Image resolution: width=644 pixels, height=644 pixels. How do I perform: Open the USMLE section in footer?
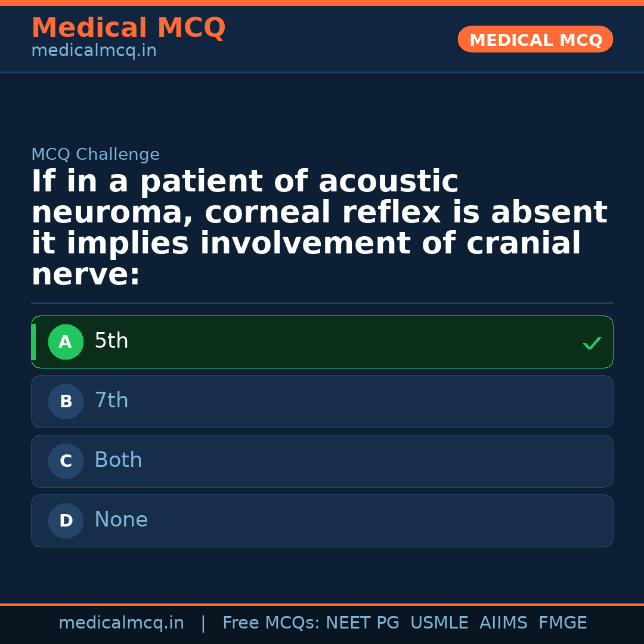439,623
